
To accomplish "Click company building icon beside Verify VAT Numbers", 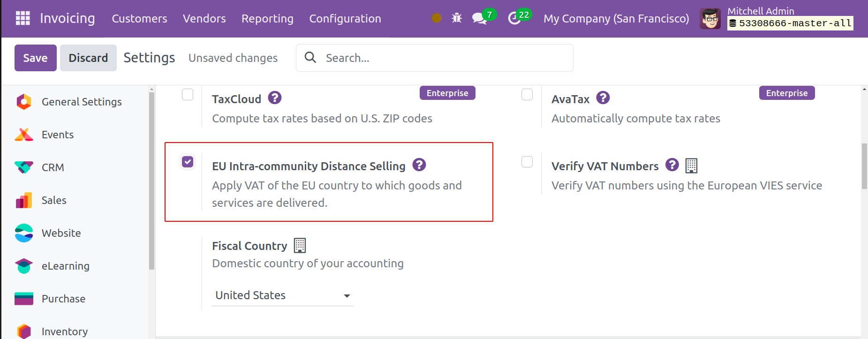I will (x=691, y=166).
